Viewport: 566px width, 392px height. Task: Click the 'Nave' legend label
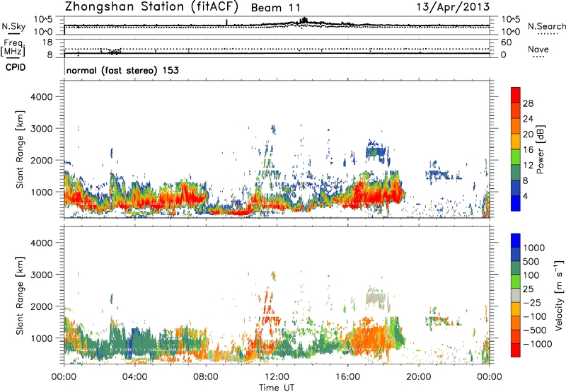tap(538, 49)
